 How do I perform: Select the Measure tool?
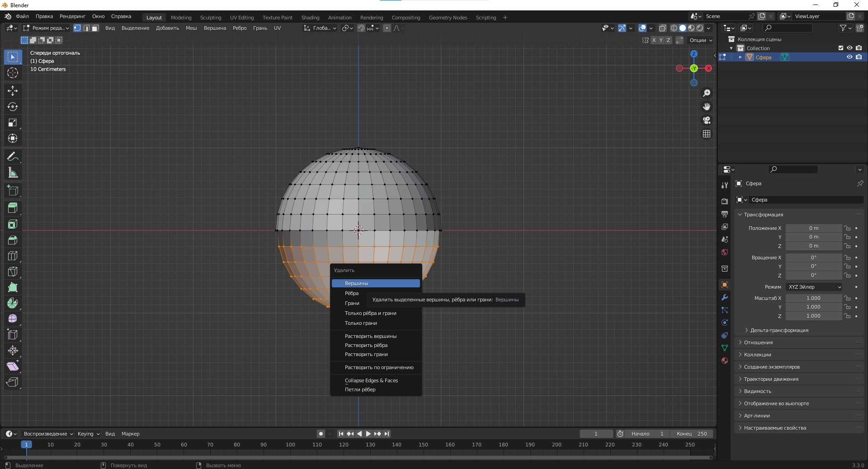[x=13, y=172]
